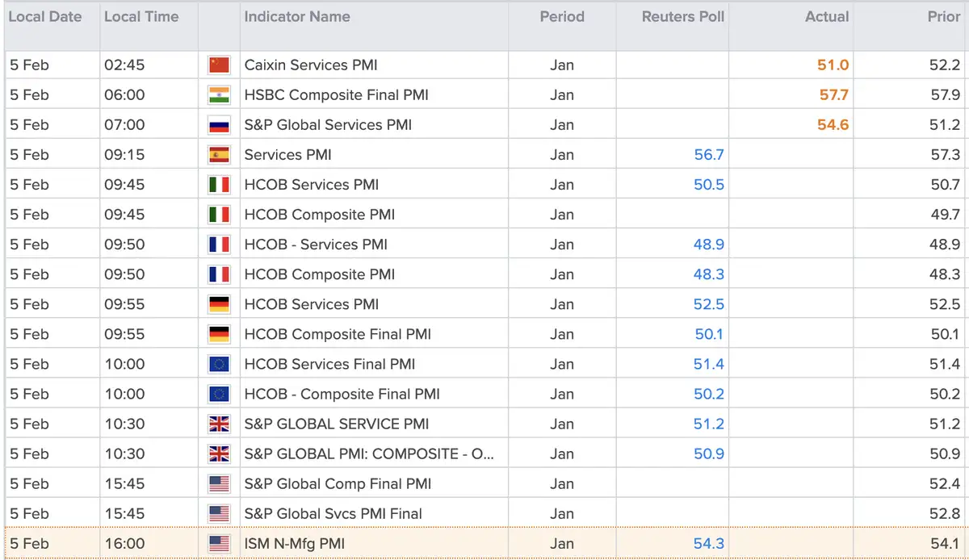This screenshot has width=969, height=560.
Task: Select the S&P GLOBAL SERVICE PMI indicator
Action: tap(337, 424)
